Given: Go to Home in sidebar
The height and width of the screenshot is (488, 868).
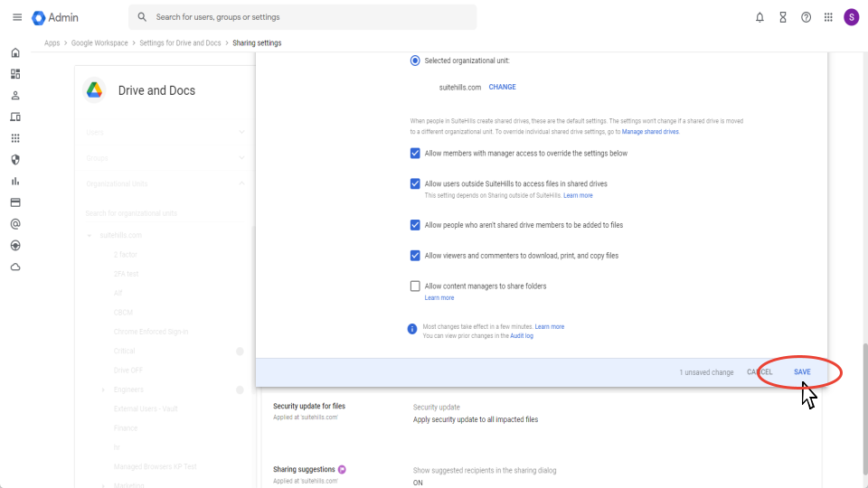Looking at the screenshot, I should [x=15, y=52].
